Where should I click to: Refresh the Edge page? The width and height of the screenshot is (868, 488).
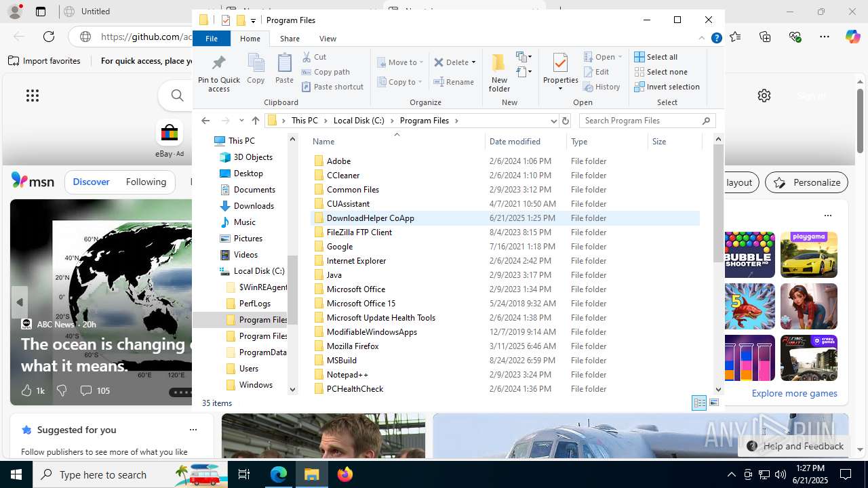point(49,37)
